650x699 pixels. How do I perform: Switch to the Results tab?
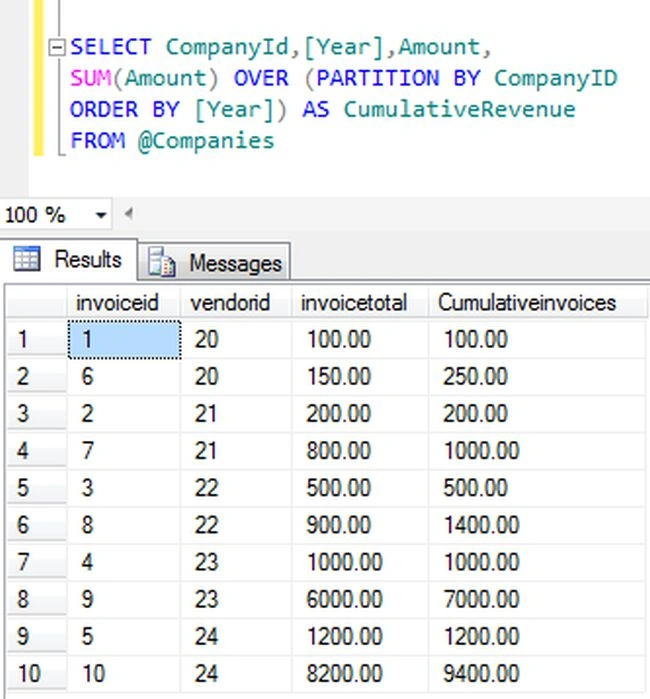pyautogui.click(x=69, y=259)
